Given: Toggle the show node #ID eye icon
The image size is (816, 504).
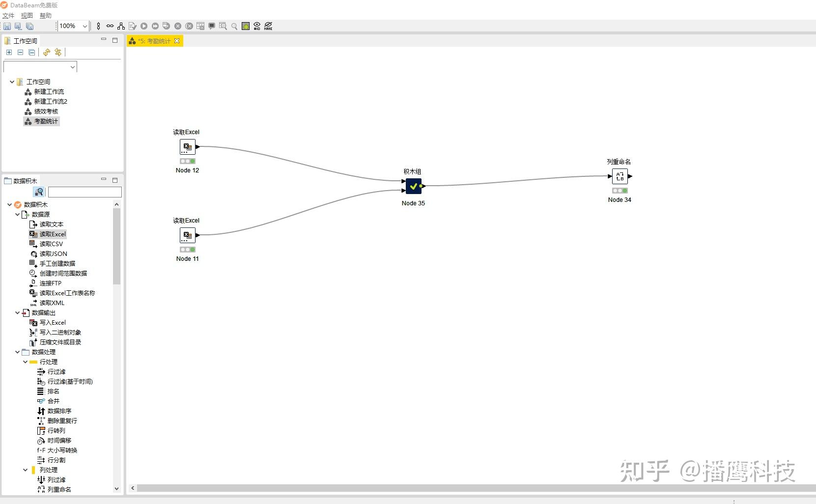Looking at the screenshot, I should (x=257, y=26).
